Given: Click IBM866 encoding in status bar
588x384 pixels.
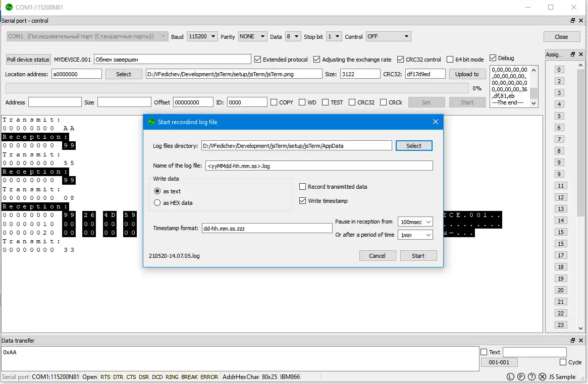Looking at the screenshot, I should click(290, 376).
